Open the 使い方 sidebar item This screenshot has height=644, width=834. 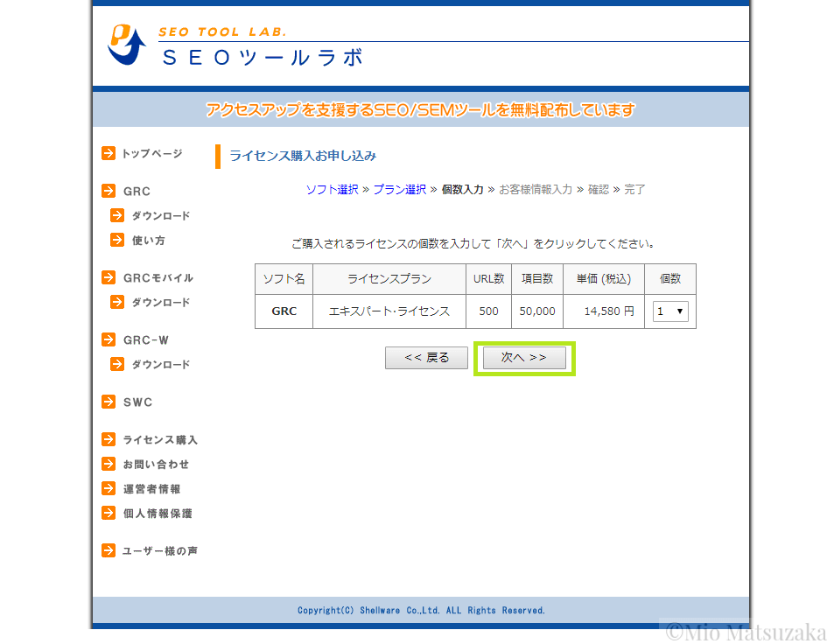tap(149, 241)
